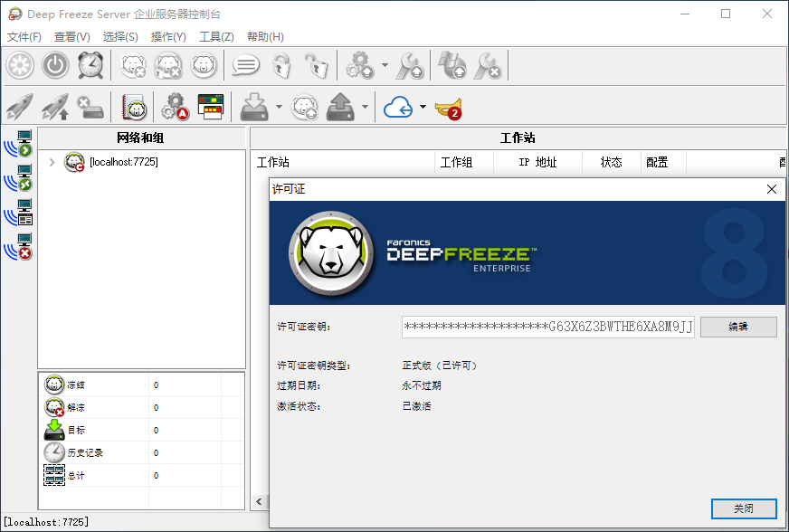
Task: Open the alarm clock scheduler icon
Action: [90, 65]
